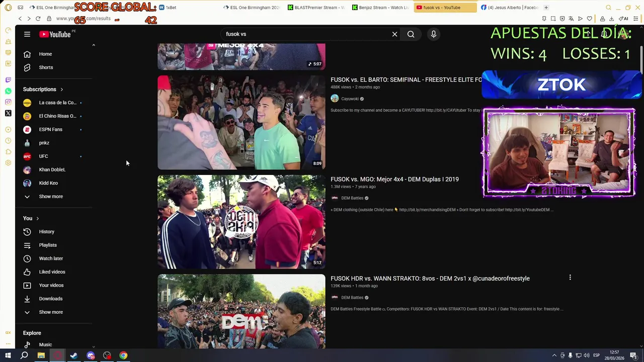Switch to Benjaz Stream tab
Viewport: 644px width, 362px height.
(x=381, y=8)
